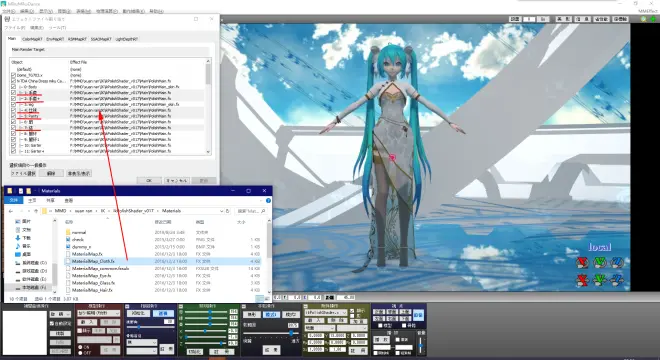Click the blue help icon in Materials window
Screen dimensions: 660x360
[268, 200]
